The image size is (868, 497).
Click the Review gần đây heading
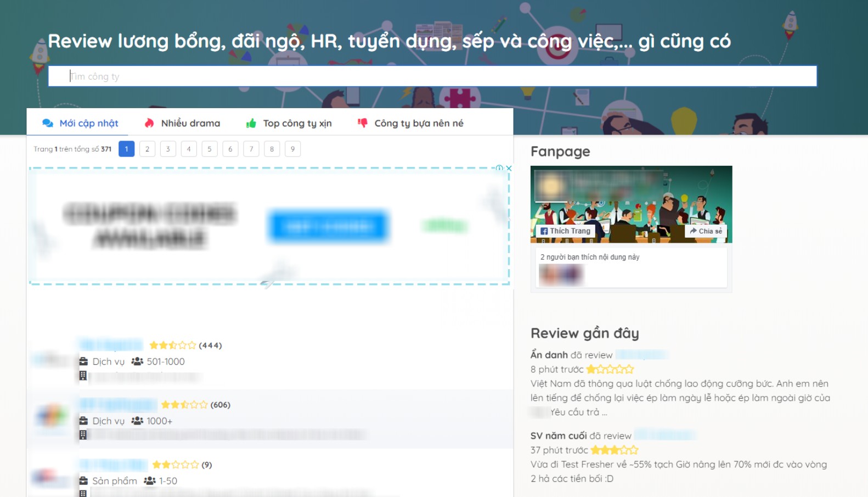click(x=585, y=333)
